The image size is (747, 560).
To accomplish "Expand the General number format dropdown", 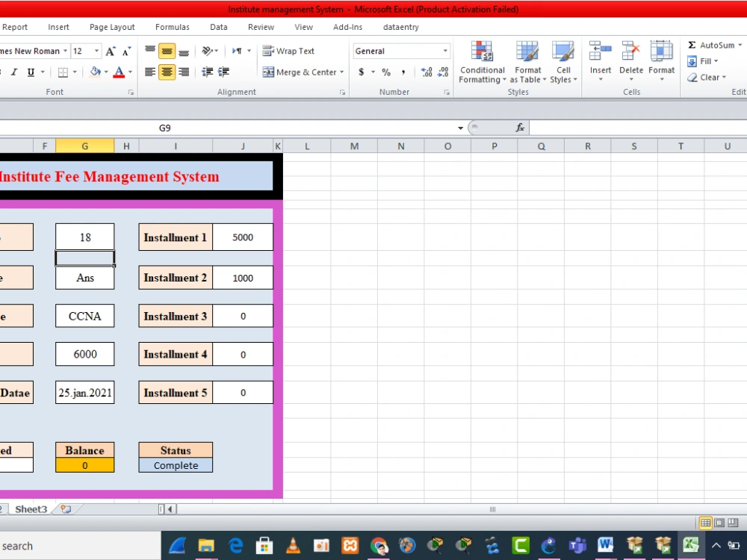I will point(445,51).
